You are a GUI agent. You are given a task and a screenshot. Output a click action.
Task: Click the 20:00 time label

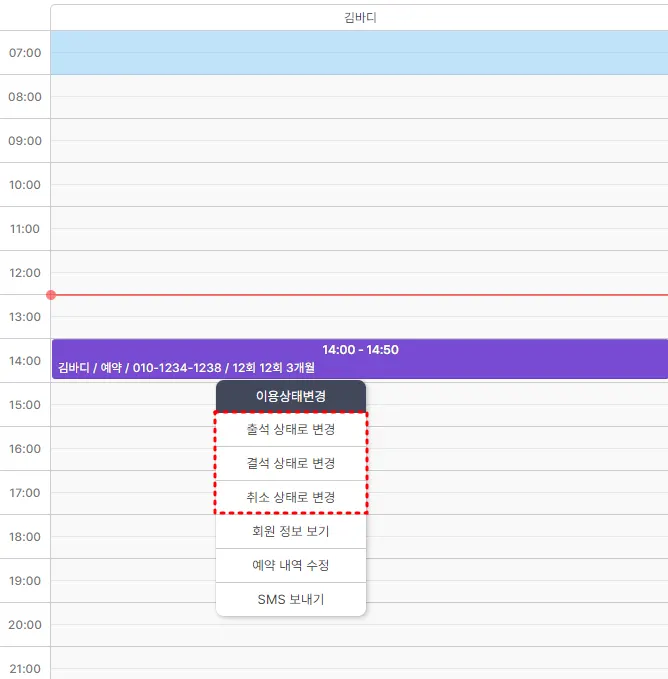pos(25,625)
